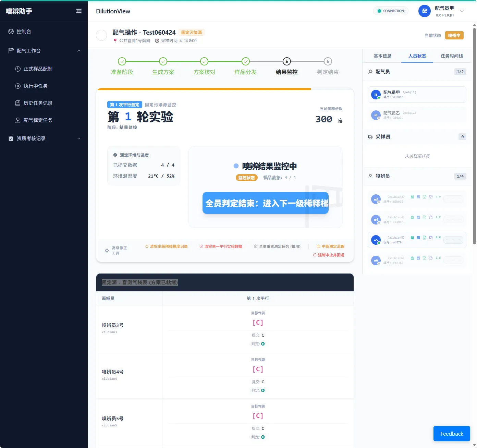Select the 配气员乙 operator card
The image size is (477, 448).
417,115
